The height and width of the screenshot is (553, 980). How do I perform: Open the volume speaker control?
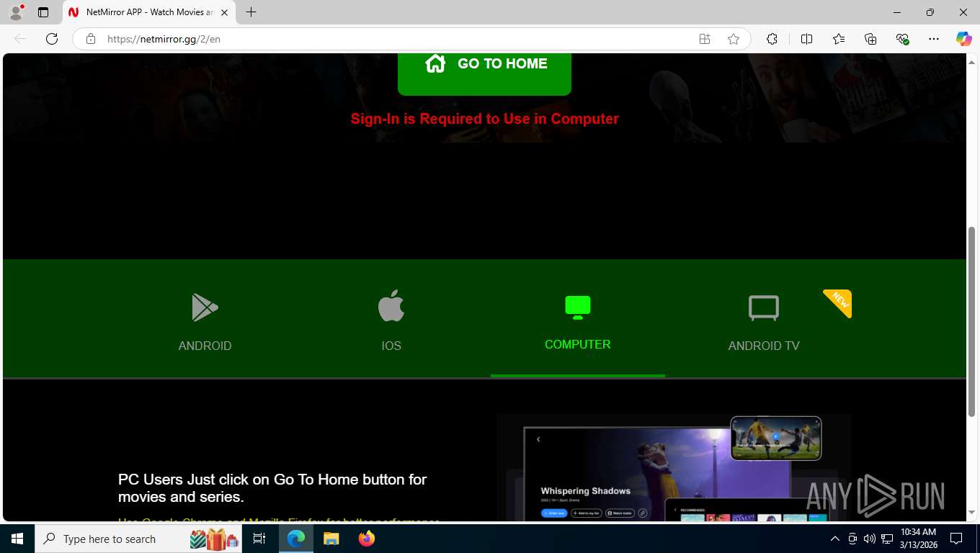(x=870, y=539)
